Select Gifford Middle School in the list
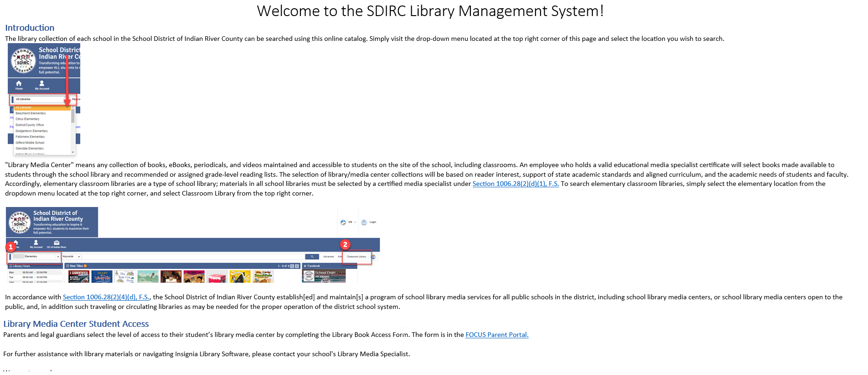This screenshot has height=375, width=868. click(30, 143)
